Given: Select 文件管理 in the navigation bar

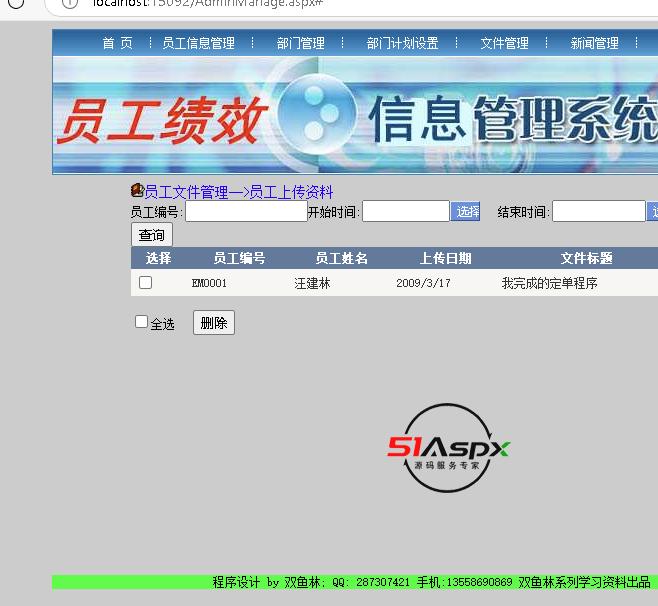Looking at the screenshot, I should pyautogui.click(x=504, y=43).
